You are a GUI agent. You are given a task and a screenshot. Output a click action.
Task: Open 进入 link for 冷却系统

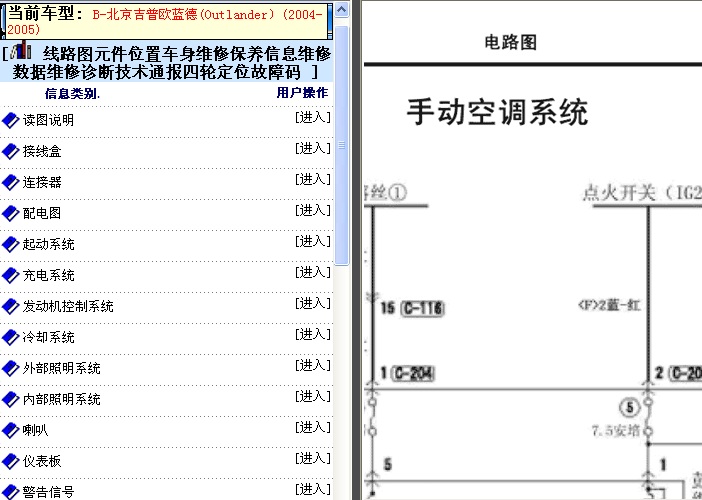(312, 334)
